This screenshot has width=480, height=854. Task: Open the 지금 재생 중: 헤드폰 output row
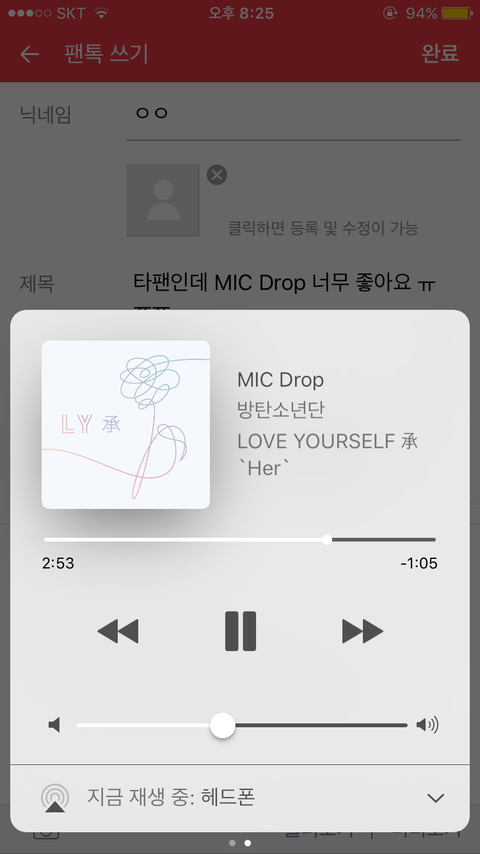[240, 798]
